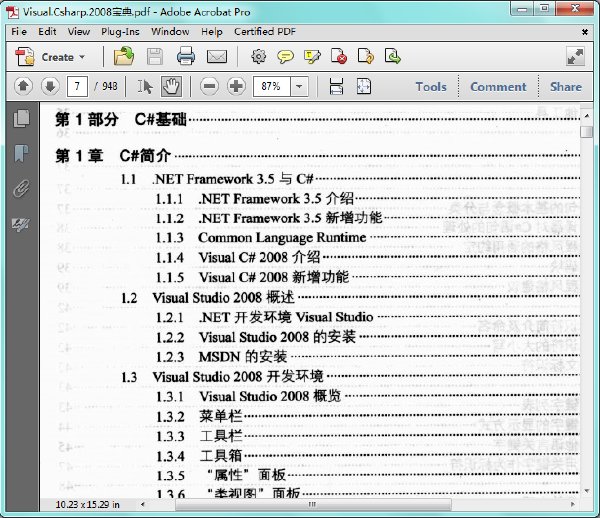
Task: Open preferences gear icon in toolbar
Action: [x=259, y=56]
